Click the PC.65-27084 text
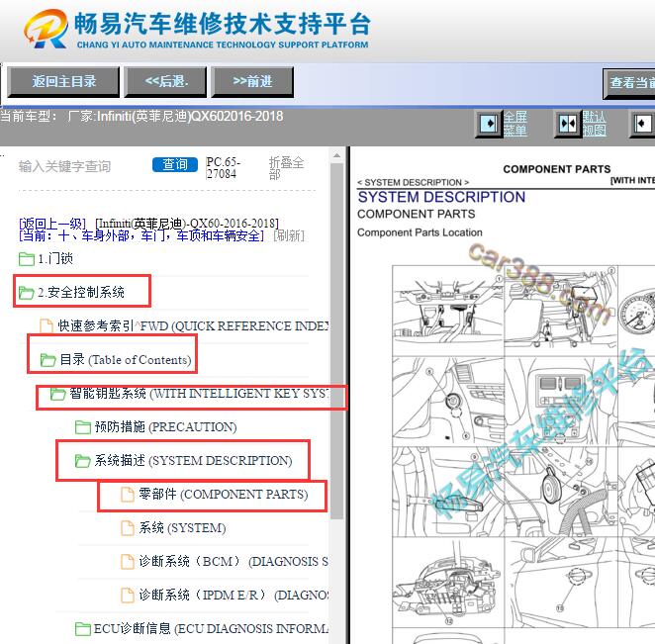Viewport: 655px width, 644px height. tap(223, 168)
